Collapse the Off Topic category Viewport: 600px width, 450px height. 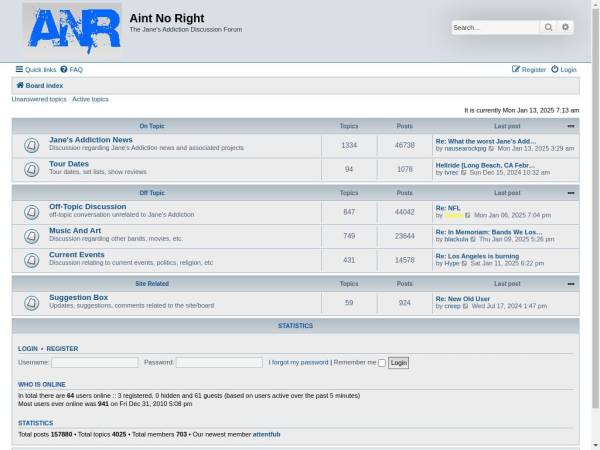[571, 193]
